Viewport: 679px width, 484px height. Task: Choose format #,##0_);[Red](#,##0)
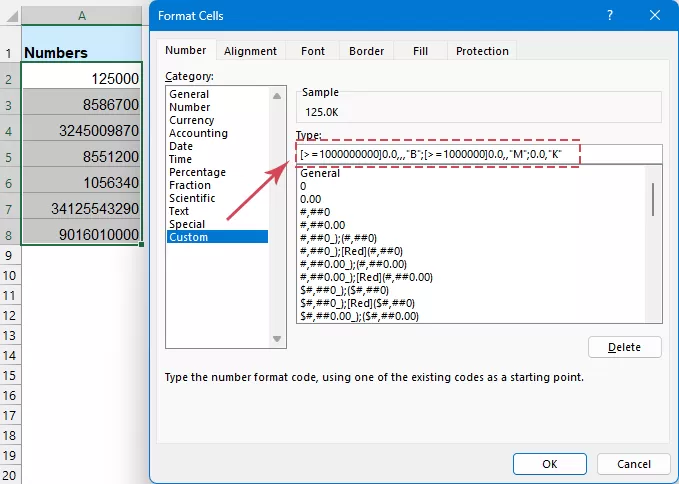(x=471, y=251)
